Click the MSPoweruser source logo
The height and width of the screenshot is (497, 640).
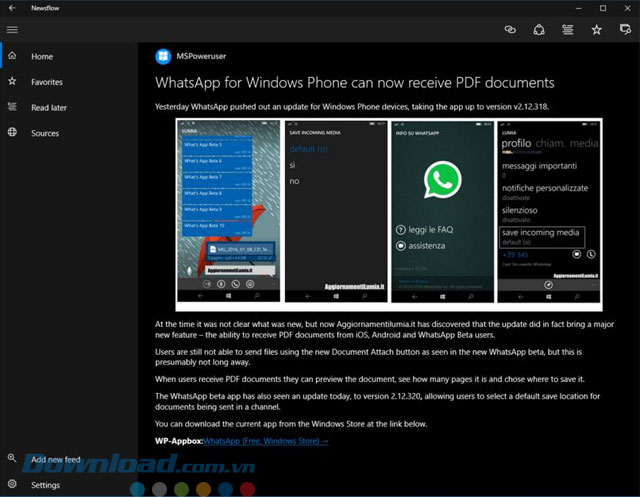pos(163,56)
